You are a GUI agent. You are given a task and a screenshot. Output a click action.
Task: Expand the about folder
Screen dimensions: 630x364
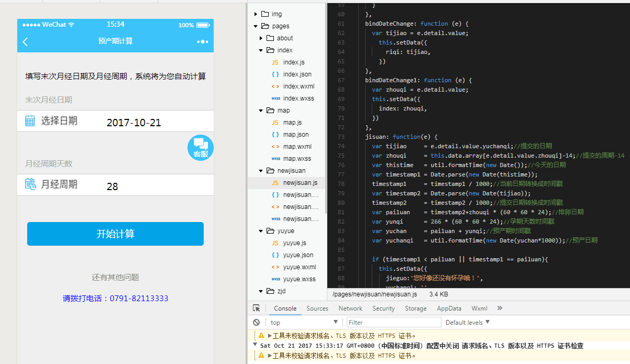pyautogui.click(x=261, y=38)
